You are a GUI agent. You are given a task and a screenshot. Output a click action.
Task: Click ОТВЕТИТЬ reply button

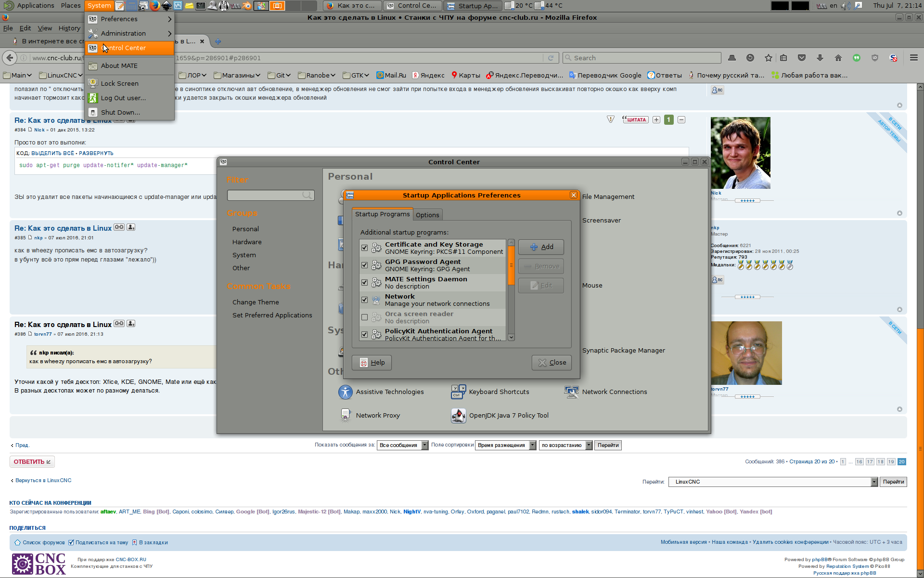point(32,462)
